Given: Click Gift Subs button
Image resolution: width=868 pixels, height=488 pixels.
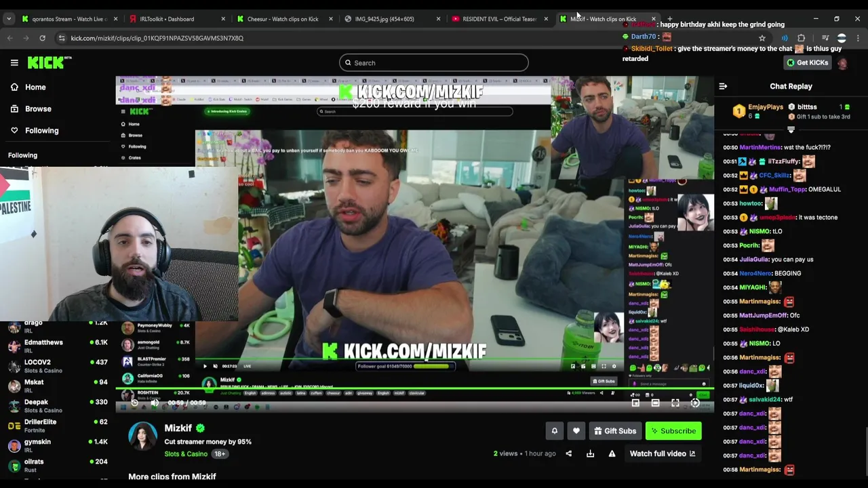Looking at the screenshot, I should [615, 431].
